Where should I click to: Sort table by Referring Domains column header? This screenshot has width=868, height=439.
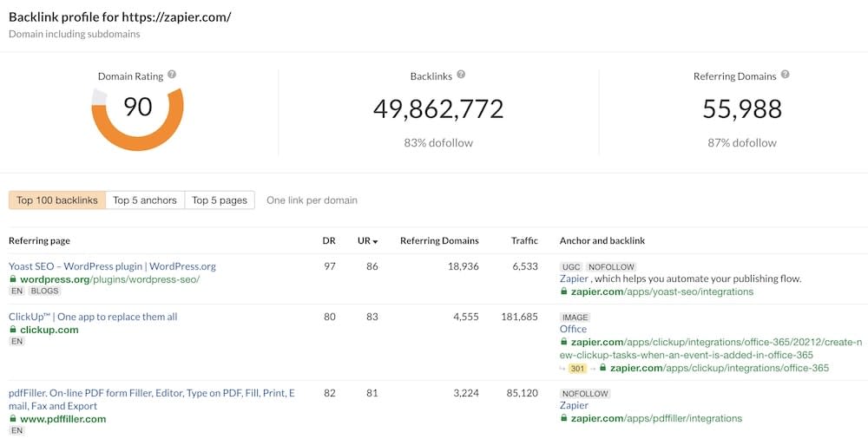pos(439,241)
